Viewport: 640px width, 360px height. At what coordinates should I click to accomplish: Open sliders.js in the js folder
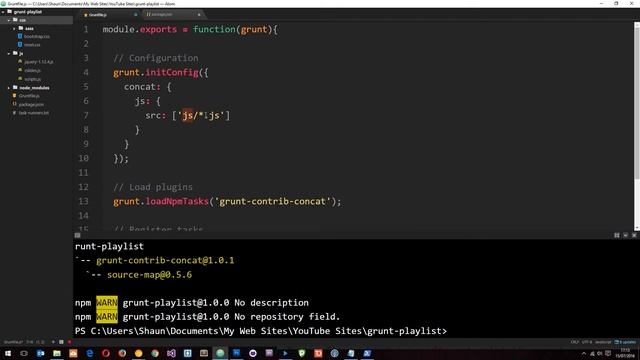(32, 71)
